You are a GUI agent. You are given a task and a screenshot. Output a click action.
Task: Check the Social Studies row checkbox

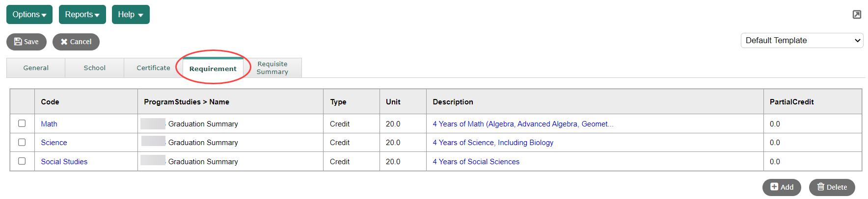click(x=22, y=161)
